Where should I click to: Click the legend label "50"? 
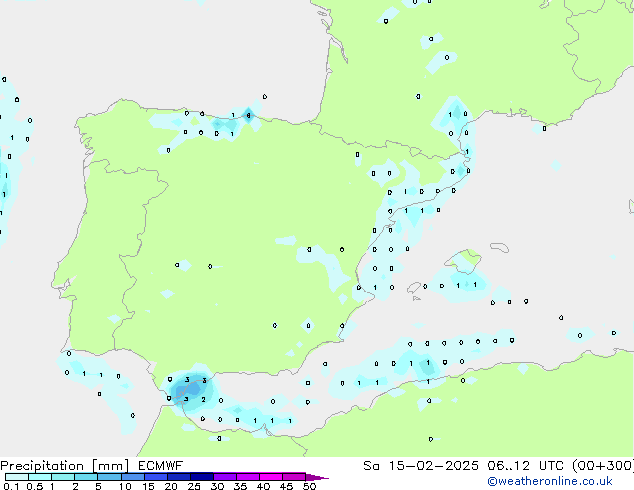click(309, 486)
